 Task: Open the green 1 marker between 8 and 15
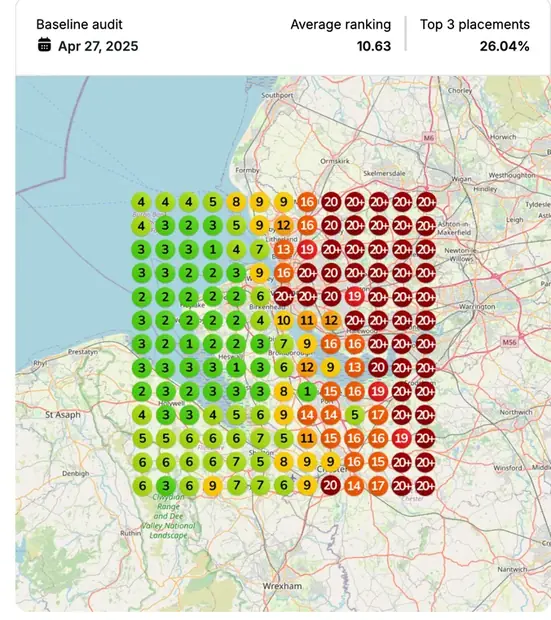[x=307, y=391]
